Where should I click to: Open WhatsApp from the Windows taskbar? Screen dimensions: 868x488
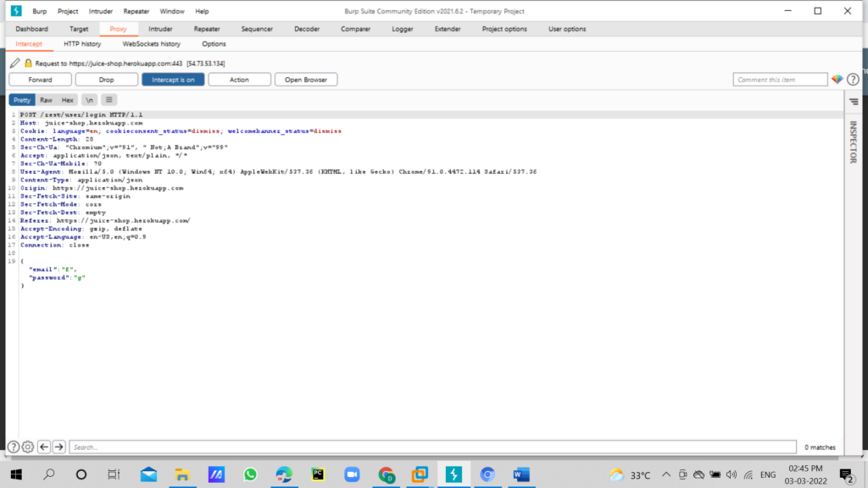click(x=249, y=474)
